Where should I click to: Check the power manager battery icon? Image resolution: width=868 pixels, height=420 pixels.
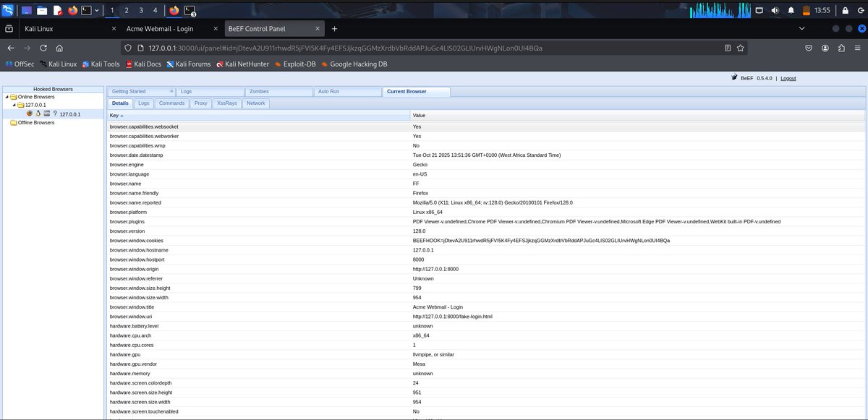806,10
